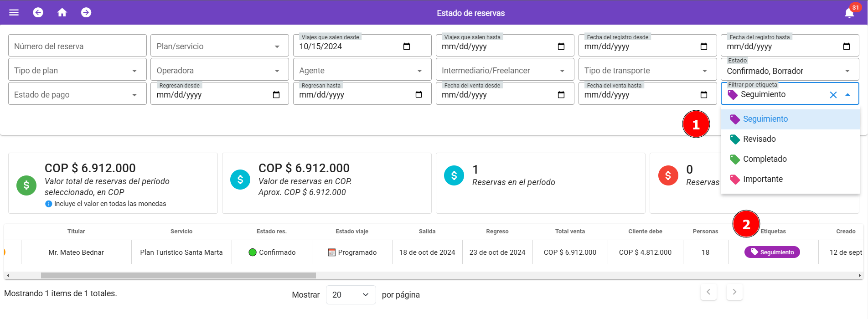Click the Mostrando 1 items de 1 totales text
Image resolution: width=868 pixels, height=319 pixels.
tap(61, 293)
